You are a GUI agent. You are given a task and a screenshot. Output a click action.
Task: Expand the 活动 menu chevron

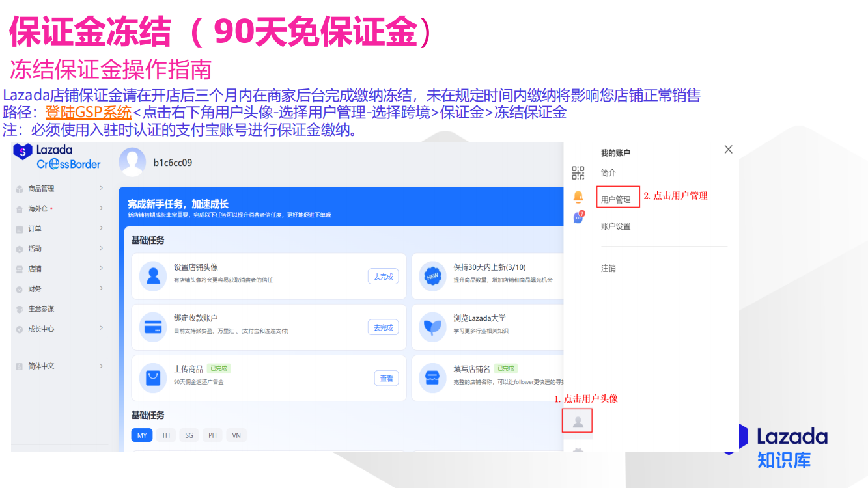pyautogui.click(x=101, y=248)
